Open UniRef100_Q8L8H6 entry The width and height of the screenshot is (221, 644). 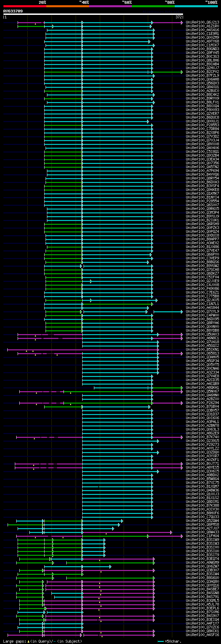[202, 61]
